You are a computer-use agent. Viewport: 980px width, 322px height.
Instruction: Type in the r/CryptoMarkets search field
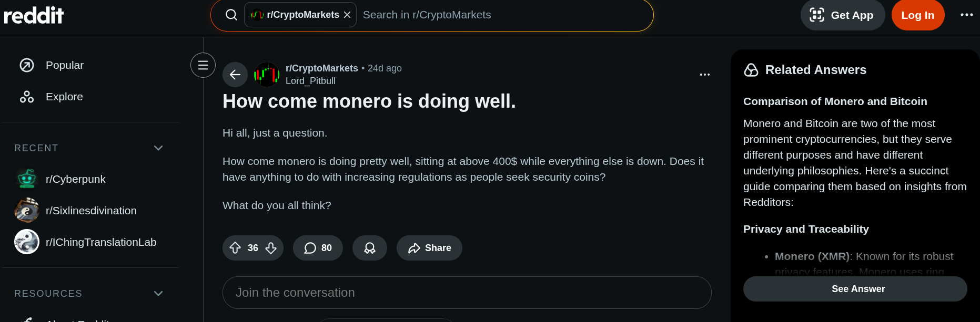(x=500, y=15)
